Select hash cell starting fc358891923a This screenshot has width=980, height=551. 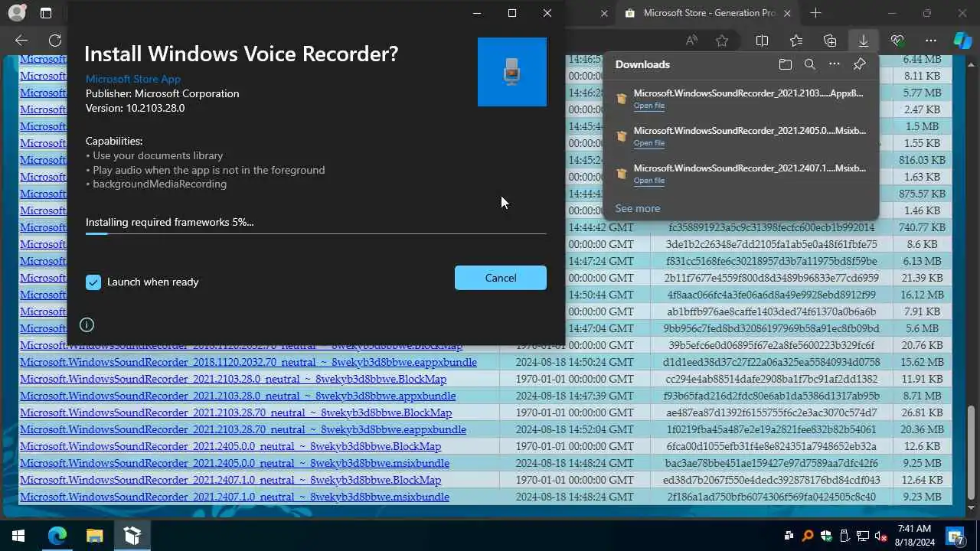click(771, 227)
